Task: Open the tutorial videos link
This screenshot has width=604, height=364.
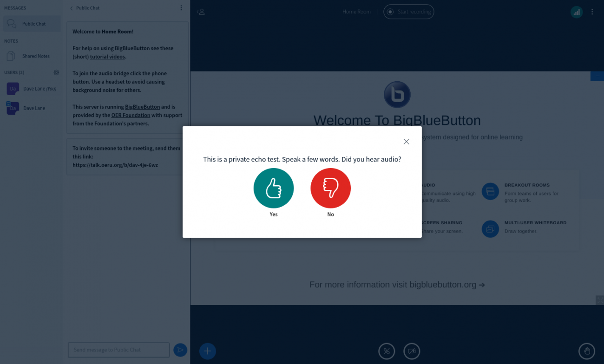Action: (x=107, y=57)
